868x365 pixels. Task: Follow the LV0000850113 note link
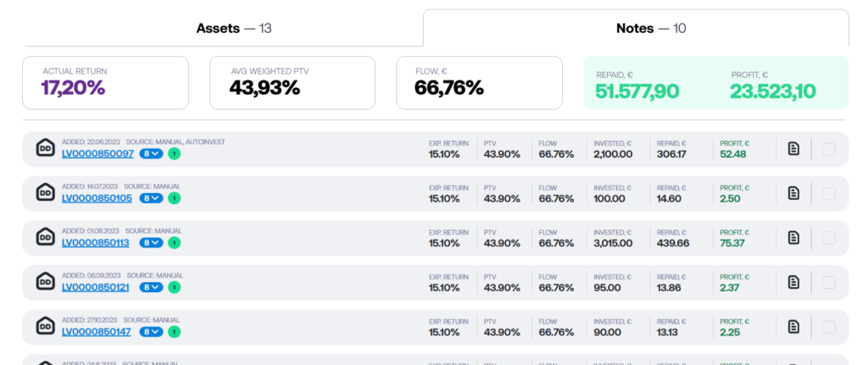(95, 242)
